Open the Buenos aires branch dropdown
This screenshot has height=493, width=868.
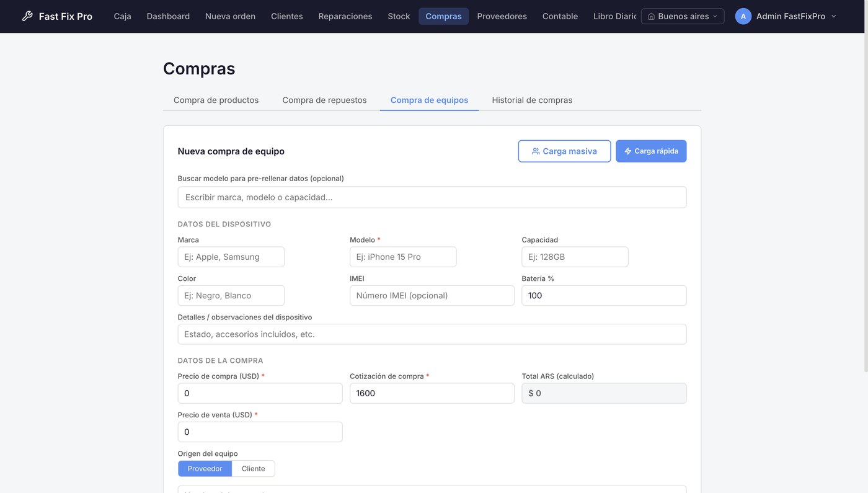pos(683,16)
